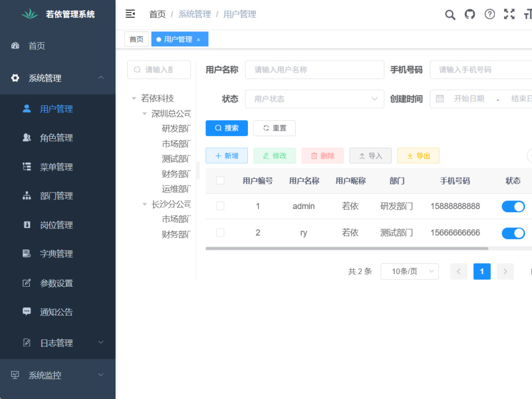The width and height of the screenshot is (532, 399).
Task: Click the people icon beside 角色管理
Action: pos(27,137)
